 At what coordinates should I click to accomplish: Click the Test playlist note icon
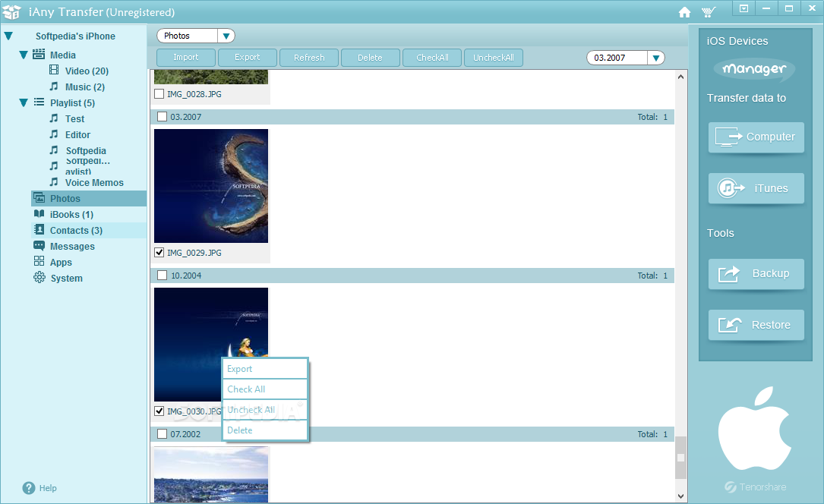pos(54,118)
